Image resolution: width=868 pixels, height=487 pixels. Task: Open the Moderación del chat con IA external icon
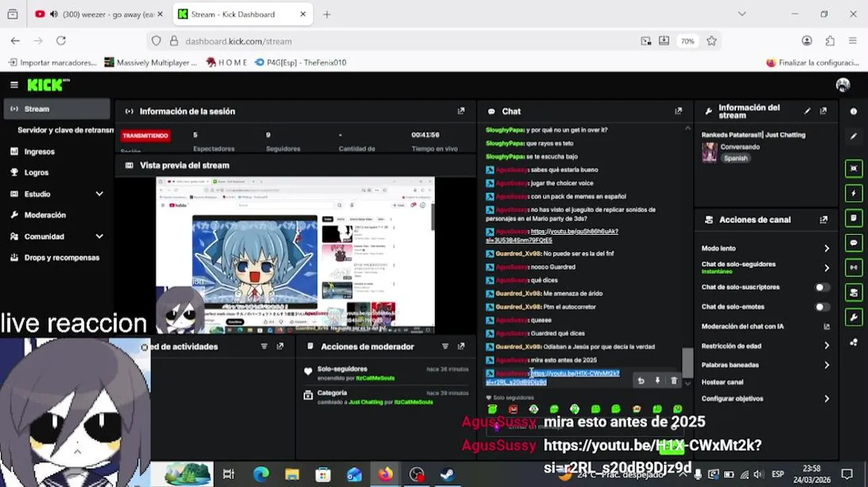pos(826,327)
